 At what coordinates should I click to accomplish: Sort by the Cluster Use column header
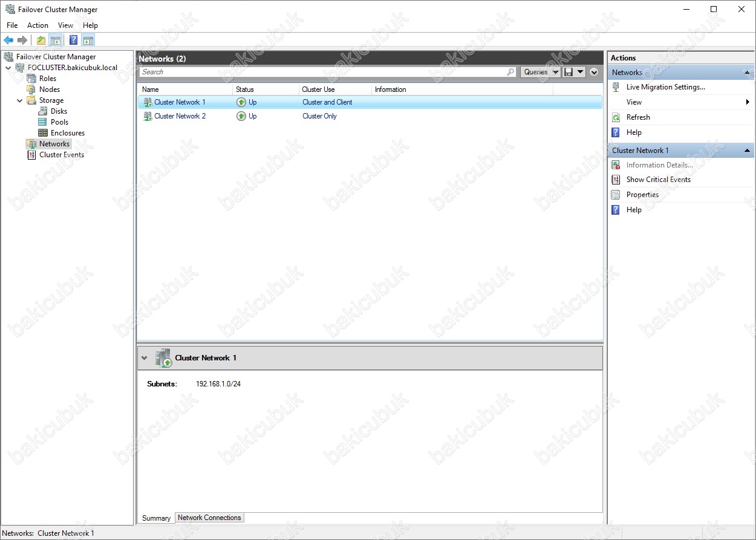[x=335, y=89]
